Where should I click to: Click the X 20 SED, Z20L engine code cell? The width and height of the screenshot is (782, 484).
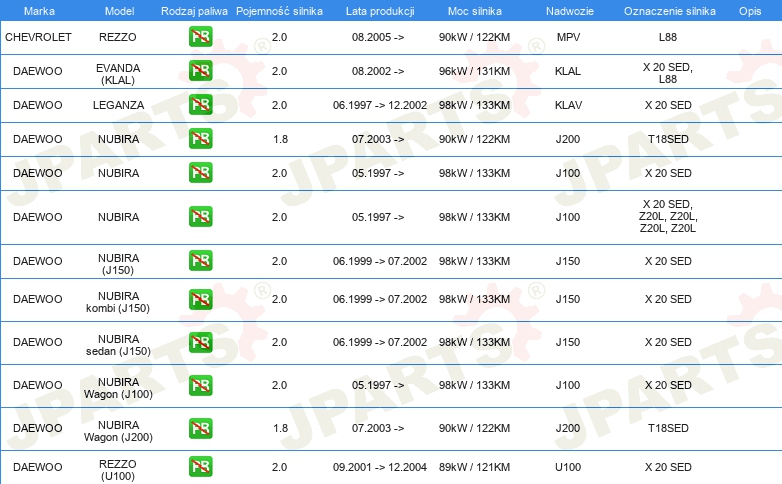[x=668, y=216]
